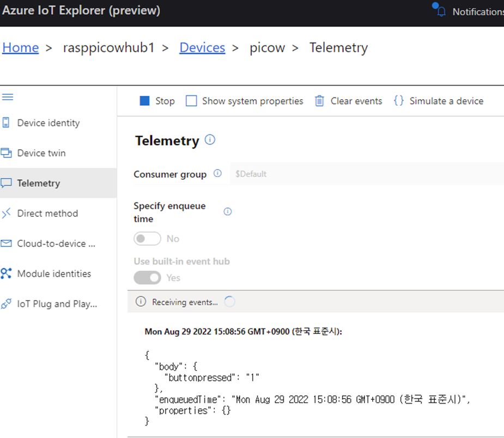Open the Device twin section

41,153
